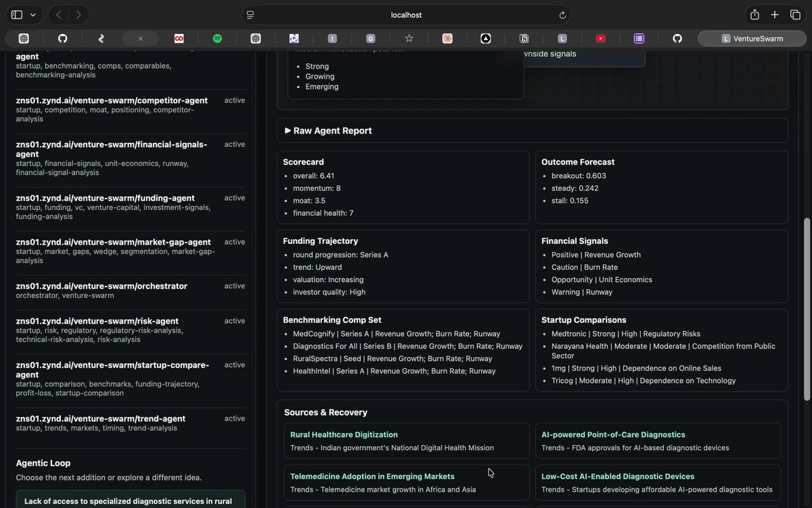Click the Scorecard heading
Screen dimensions: 812x508
pyautogui.click(x=303, y=162)
